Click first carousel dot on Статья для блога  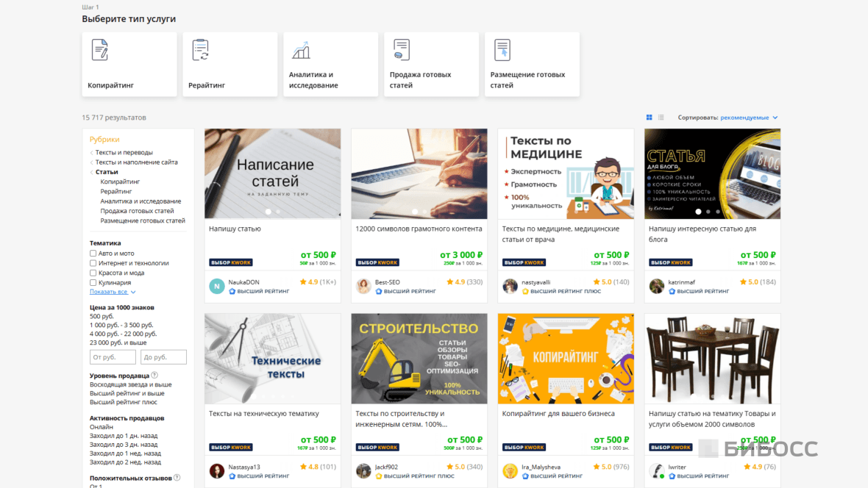point(698,212)
